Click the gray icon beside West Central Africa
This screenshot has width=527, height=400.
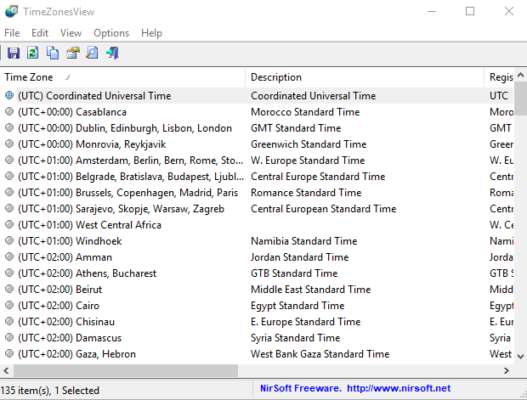tap(9, 225)
